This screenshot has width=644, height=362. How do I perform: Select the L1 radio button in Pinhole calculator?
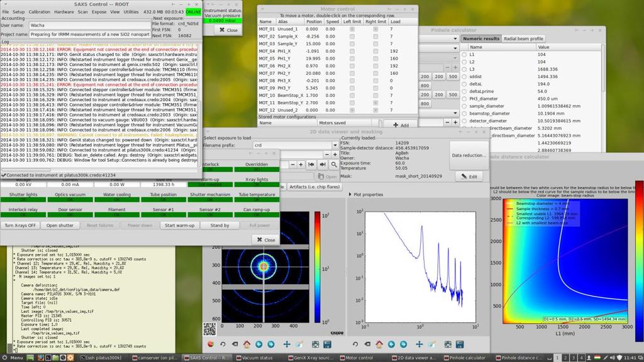point(464,55)
